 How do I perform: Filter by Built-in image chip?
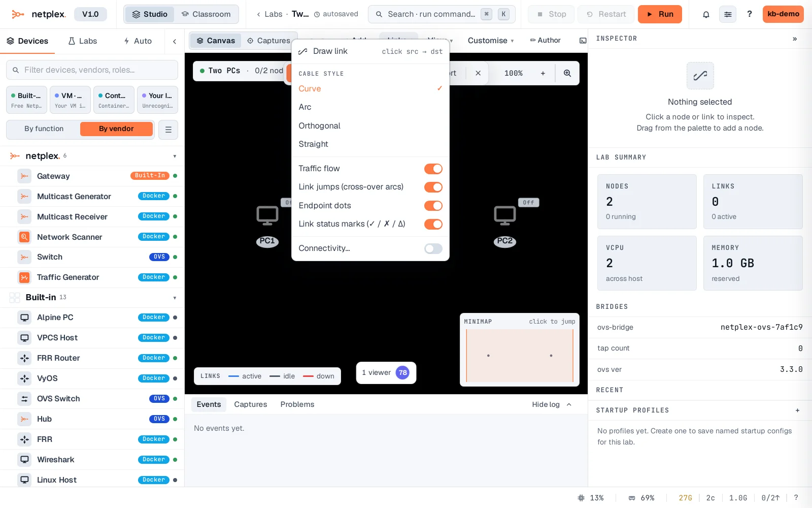pos(26,100)
